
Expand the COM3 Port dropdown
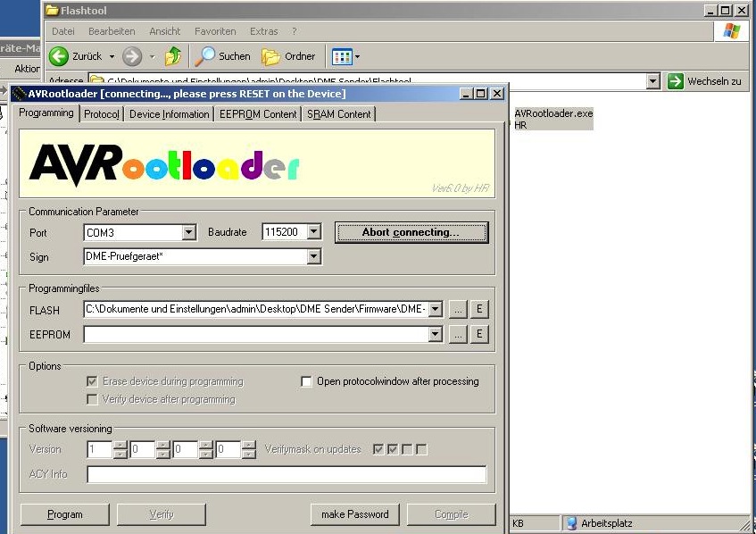click(x=188, y=232)
